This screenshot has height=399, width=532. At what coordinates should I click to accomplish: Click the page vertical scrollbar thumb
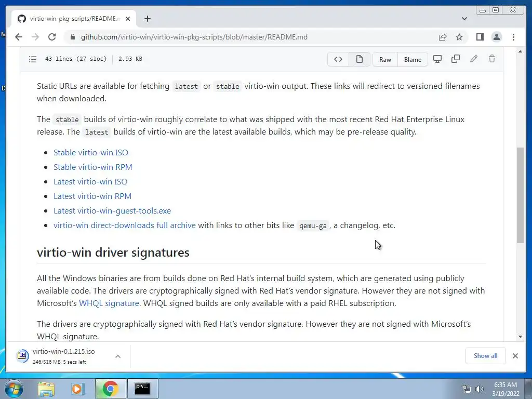coord(520,195)
